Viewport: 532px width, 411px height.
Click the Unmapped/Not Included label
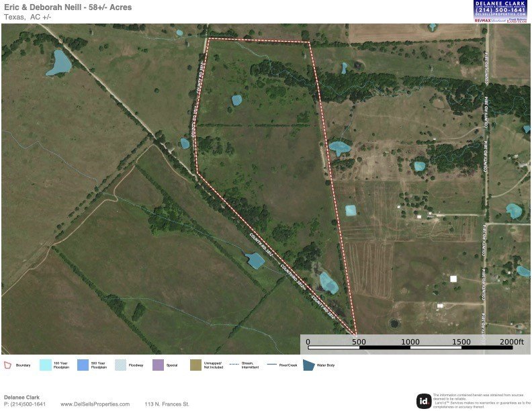214,365
